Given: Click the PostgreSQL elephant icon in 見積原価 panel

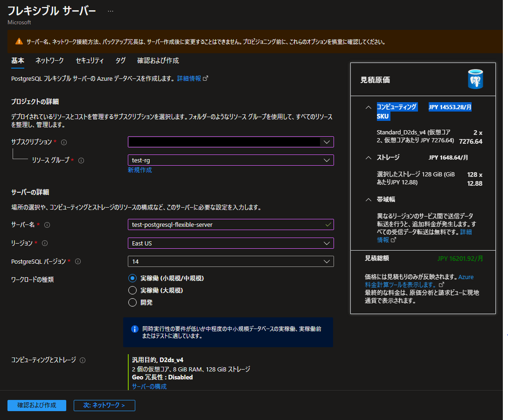Looking at the screenshot, I should (475, 79).
